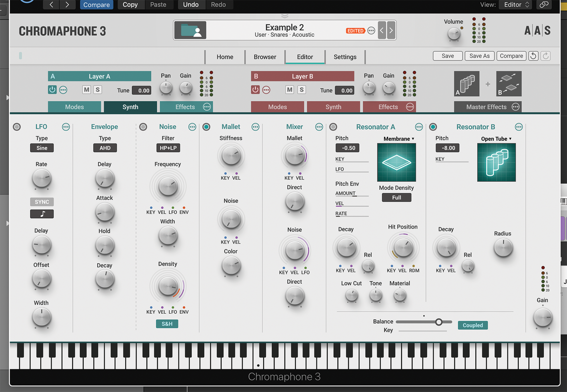This screenshot has width=567, height=392.
Task: Click the power icon for Layer A
Action: [x=52, y=90]
